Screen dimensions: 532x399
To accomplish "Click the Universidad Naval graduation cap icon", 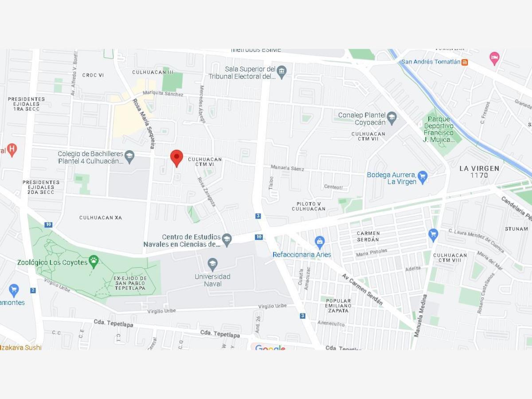I will pos(212,264).
